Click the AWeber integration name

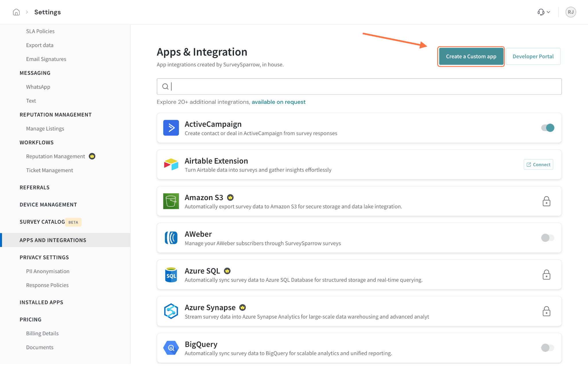pos(198,234)
